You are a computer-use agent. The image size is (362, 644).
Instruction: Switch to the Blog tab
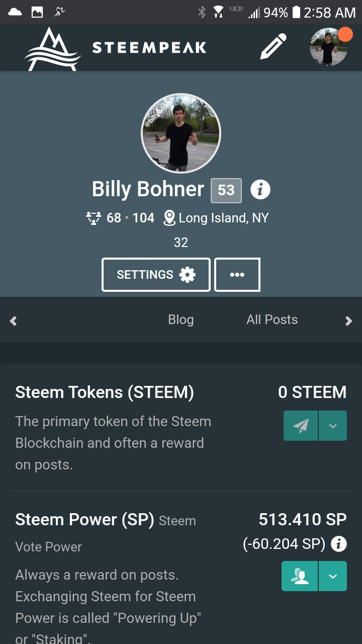pos(180,319)
